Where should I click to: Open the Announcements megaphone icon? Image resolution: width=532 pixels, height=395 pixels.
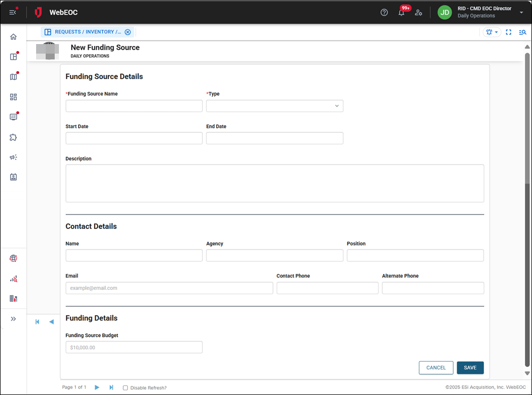13,157
